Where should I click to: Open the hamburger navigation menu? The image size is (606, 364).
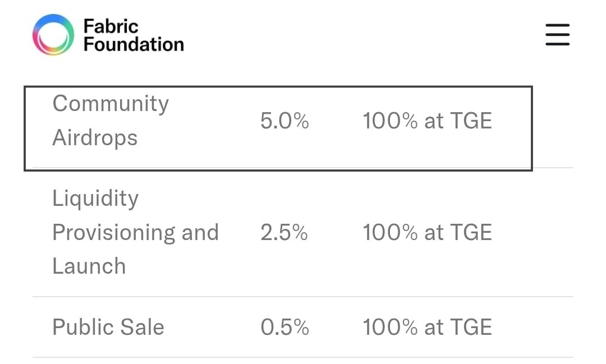[557, 35]
